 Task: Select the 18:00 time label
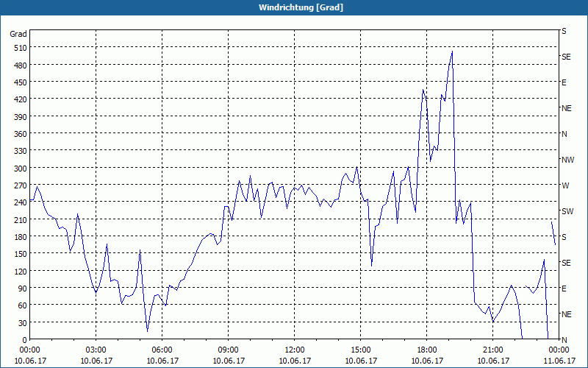coord(427,350)
